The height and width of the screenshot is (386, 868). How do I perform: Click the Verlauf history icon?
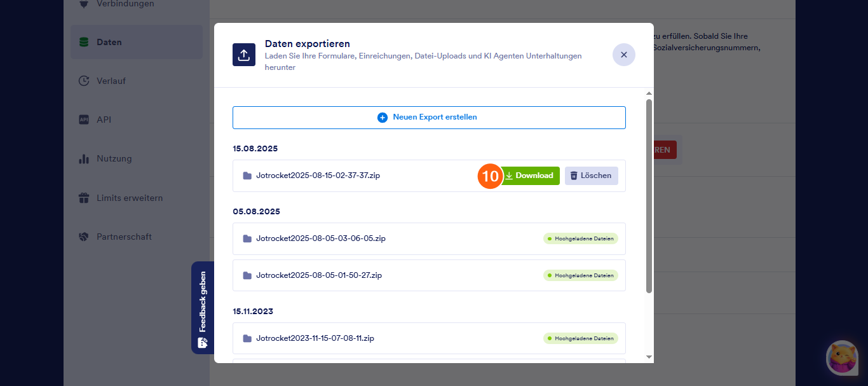(83, 81)
